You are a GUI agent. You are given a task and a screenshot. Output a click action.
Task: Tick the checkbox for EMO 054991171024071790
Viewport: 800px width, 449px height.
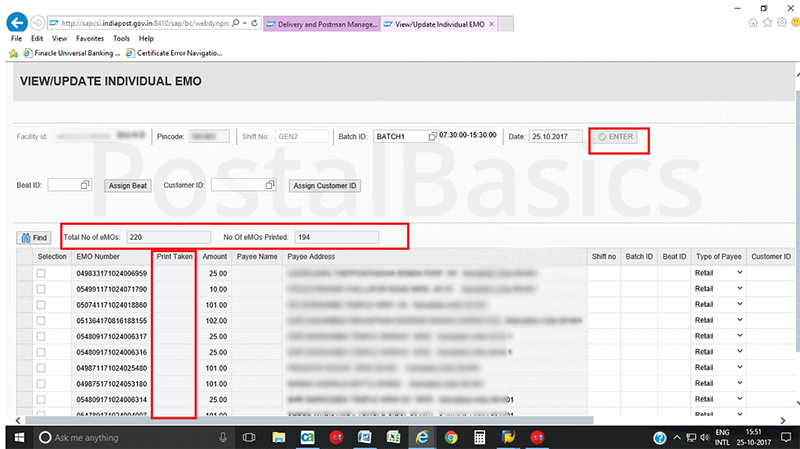(x=41, y=288)
